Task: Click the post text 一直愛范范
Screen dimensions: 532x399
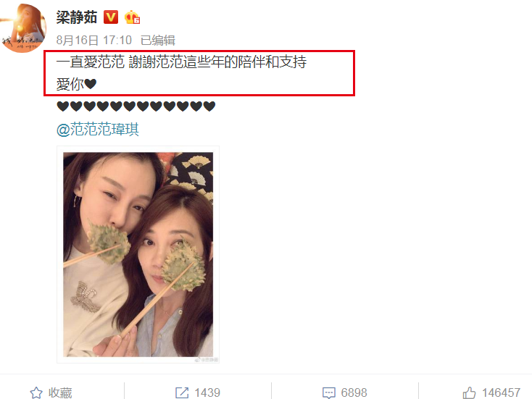Action: (x=91, y=62)
